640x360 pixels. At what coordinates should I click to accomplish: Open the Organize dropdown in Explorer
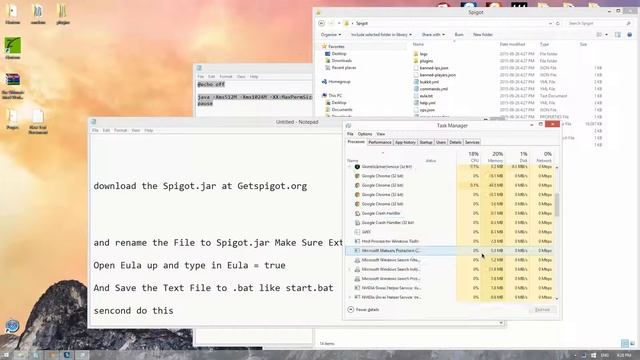tap(331, 35)
